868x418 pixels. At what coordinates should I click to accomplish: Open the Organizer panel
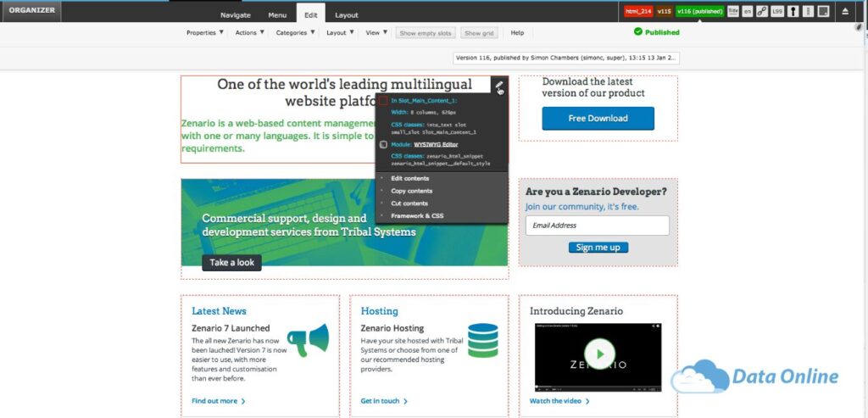click(31, 10)
